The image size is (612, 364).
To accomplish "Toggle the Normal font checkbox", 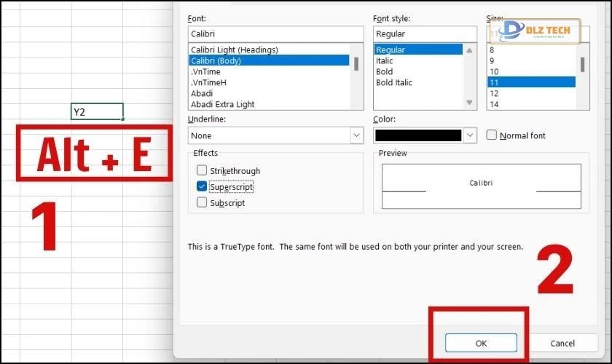I will [492, 135].
